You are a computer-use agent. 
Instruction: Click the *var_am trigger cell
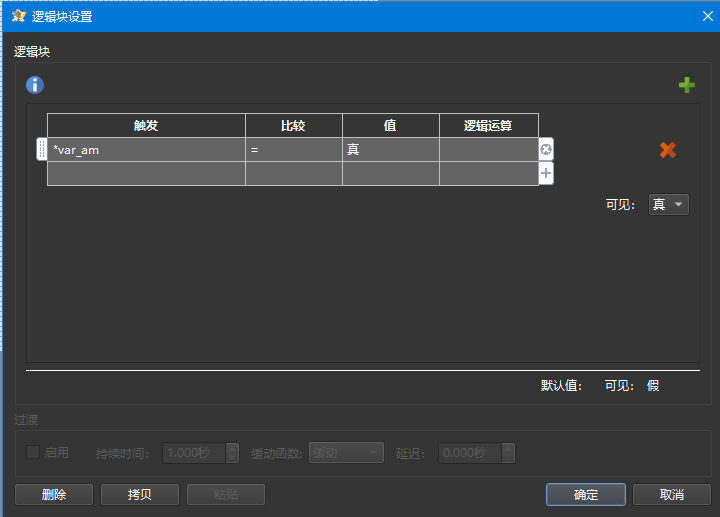click(x=146, y=150)
